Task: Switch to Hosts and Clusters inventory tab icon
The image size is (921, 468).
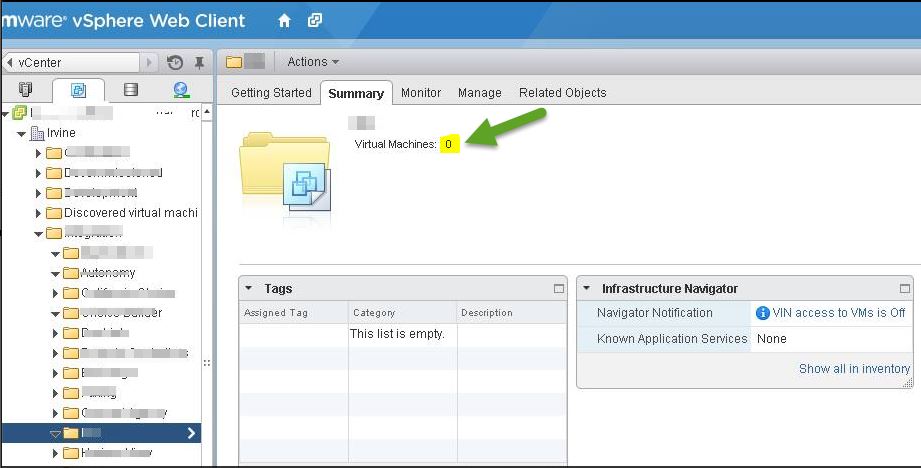Action: click(25, 89)
